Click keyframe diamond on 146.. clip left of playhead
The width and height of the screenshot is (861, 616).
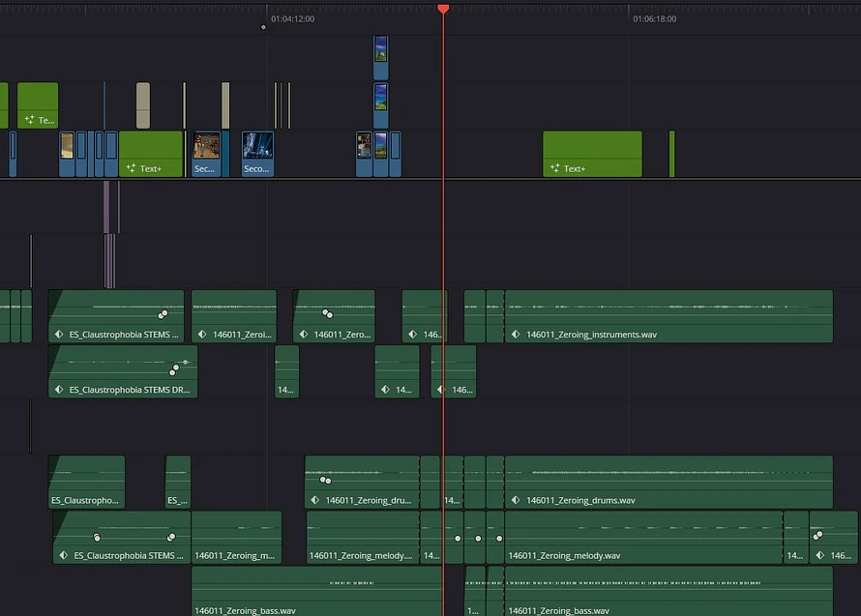(x=413, y=334)
